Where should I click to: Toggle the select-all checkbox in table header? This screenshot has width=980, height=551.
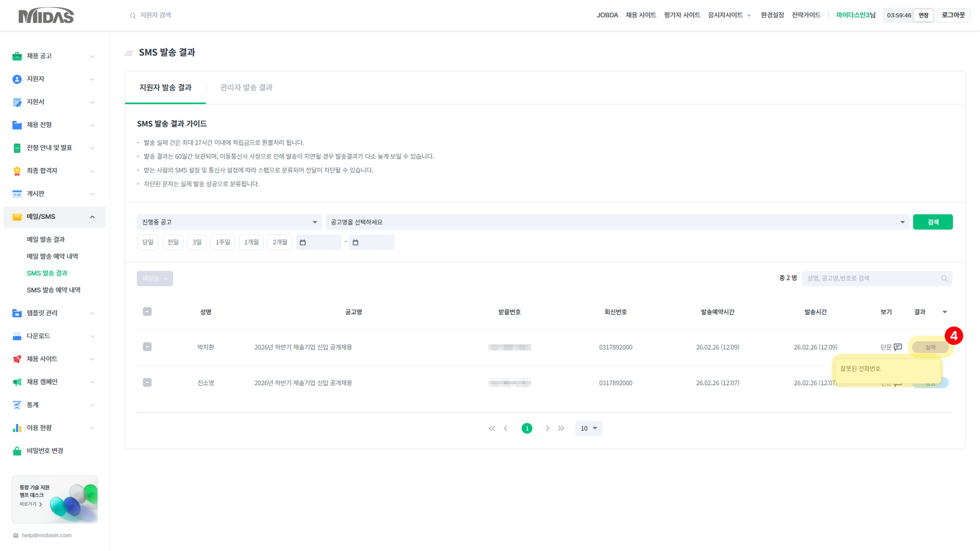pyautogui.click(x=147, y=312)
